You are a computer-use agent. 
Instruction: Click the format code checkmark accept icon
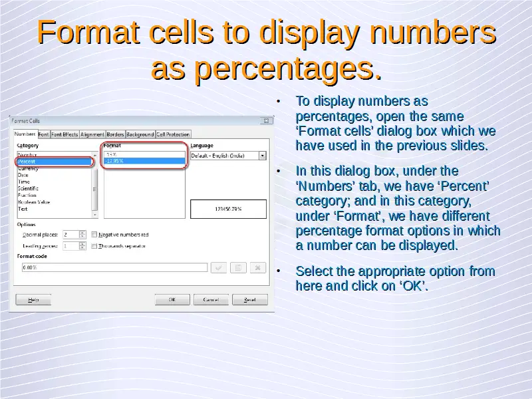coord(218,267)
